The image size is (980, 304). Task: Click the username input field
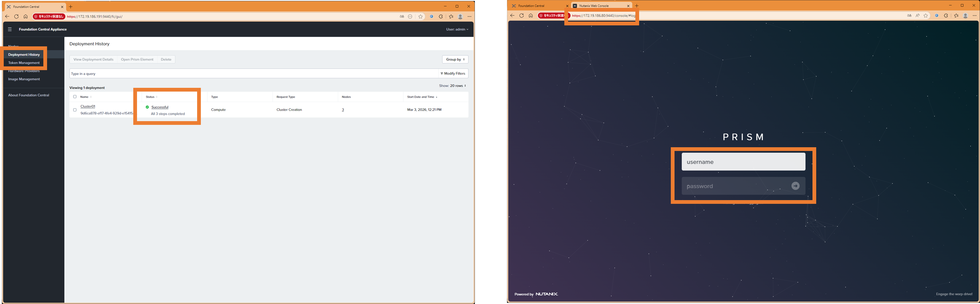click(743, 162)
